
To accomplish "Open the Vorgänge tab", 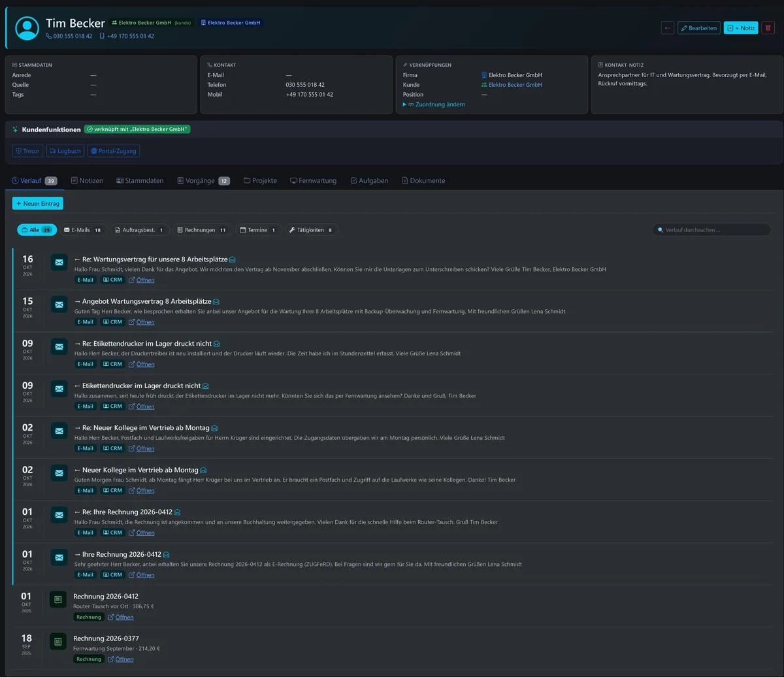I will tap(203, 180).
